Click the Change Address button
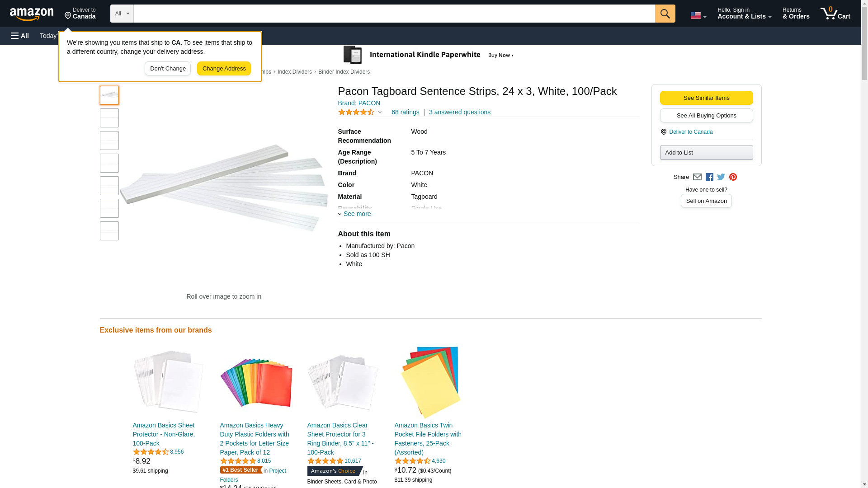This screenshot has height=488, width=868. (224, 69)
